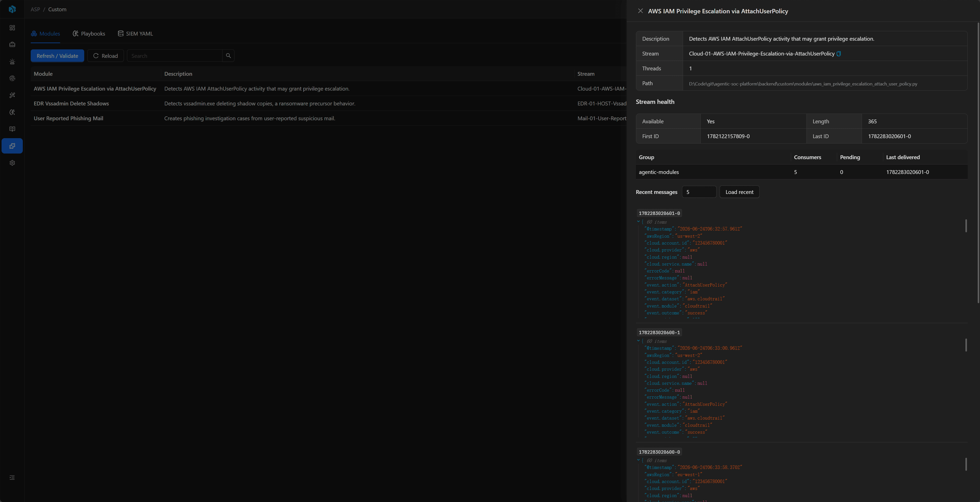Open the ASP logo home icon
Screen dimensions: 980x502
click(12, 9)
